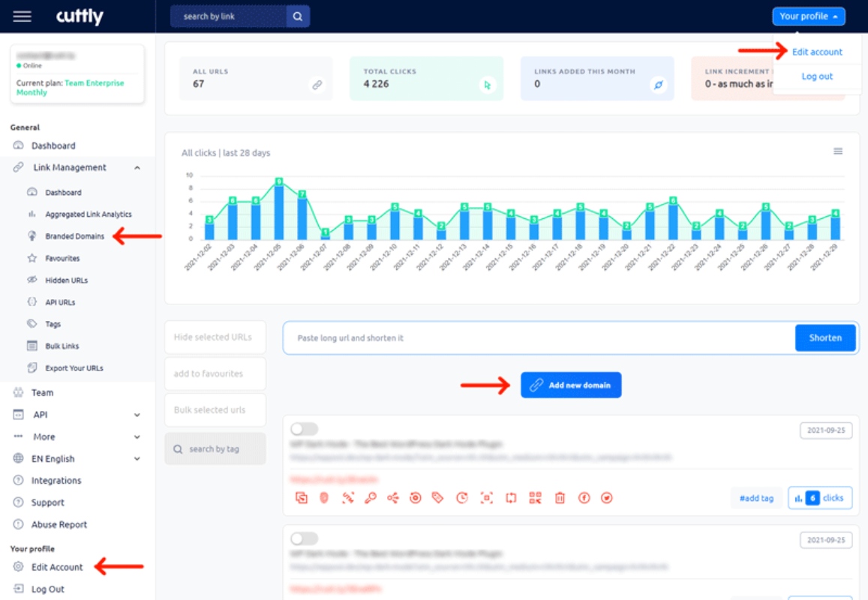Open Link Management sub-Dashboard

point(63,193)
